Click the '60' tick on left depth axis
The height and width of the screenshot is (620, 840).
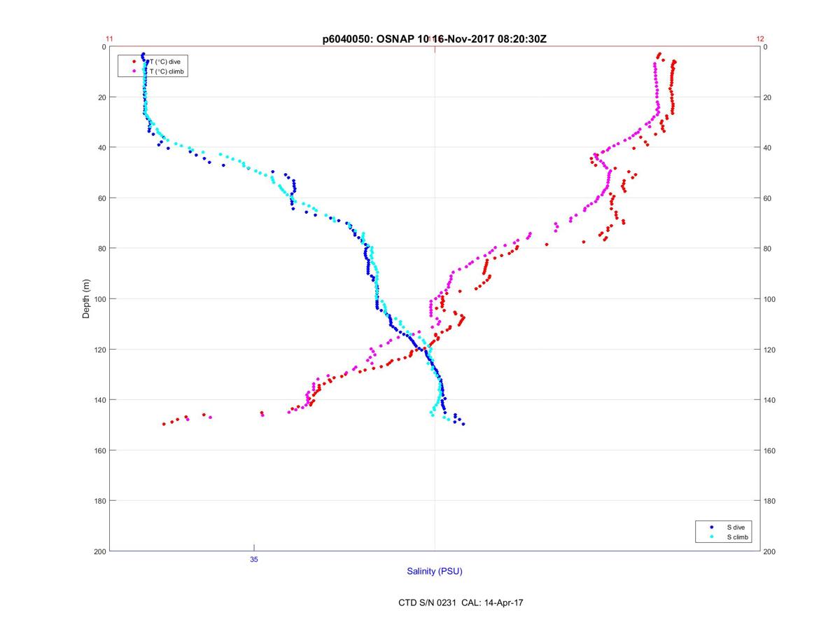point(102,198)
